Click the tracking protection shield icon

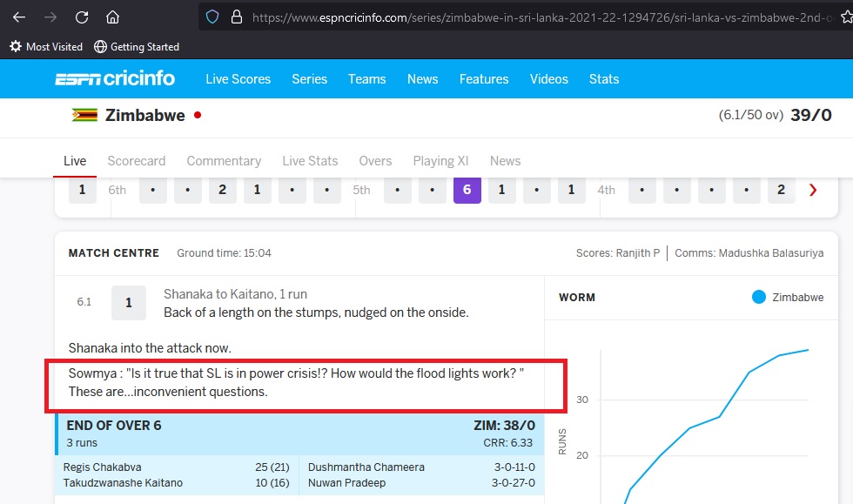[x=212, y=17]
